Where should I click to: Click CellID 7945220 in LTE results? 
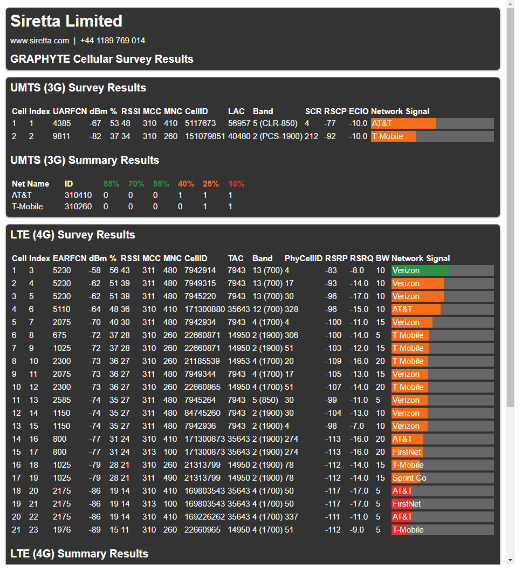[x=200, y=296]
